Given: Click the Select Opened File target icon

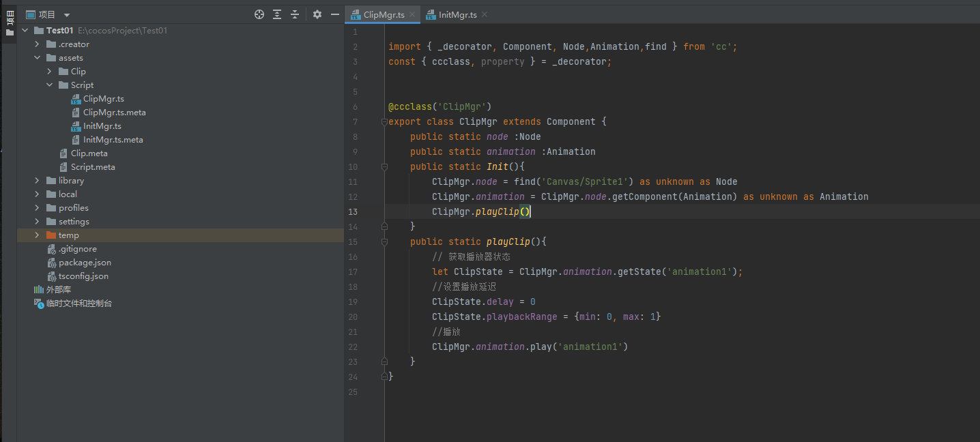Looking at the screenshot, I should pyautogui.click(x=259, y=14).
